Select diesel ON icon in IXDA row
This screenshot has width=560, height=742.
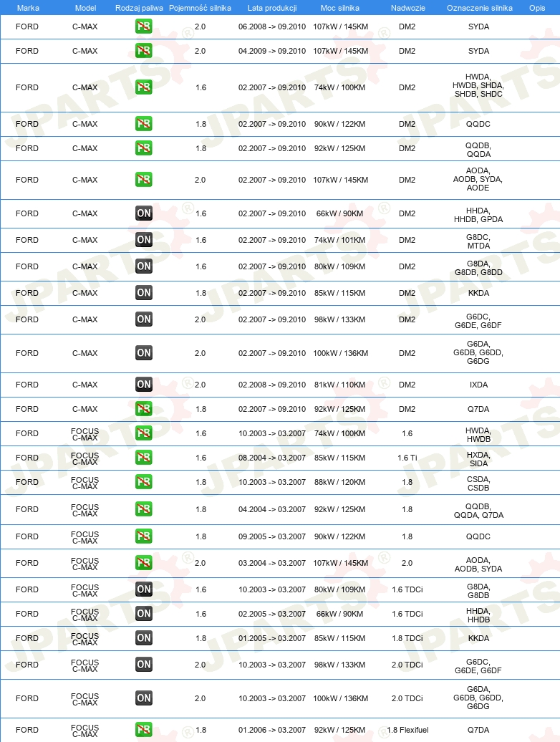(144, 384)
